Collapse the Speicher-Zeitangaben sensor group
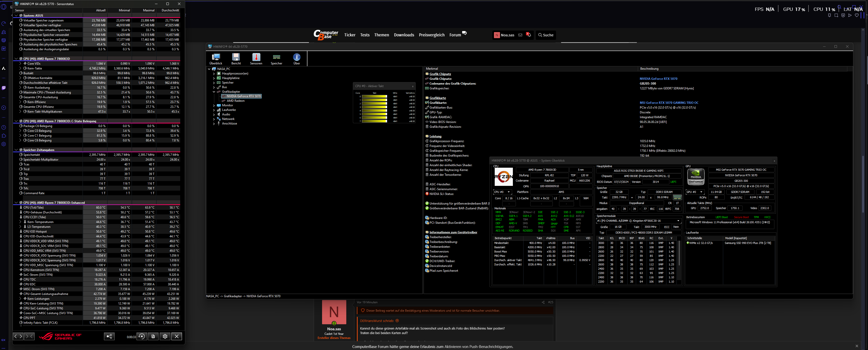 [x=16, y=150]
